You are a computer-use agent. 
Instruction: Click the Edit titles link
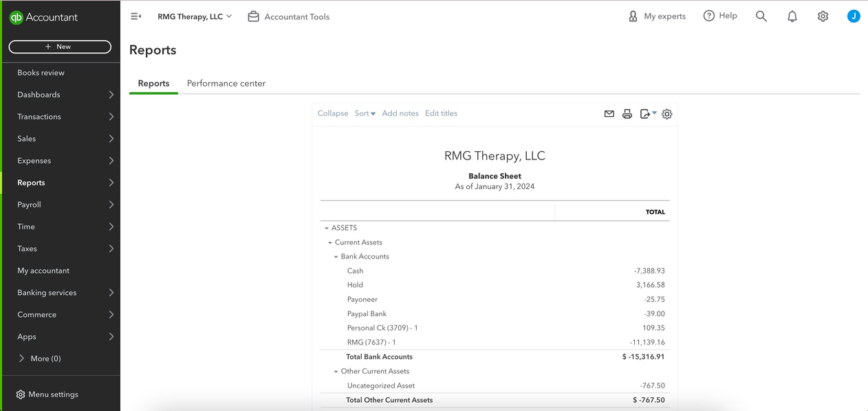pos(441,113)
